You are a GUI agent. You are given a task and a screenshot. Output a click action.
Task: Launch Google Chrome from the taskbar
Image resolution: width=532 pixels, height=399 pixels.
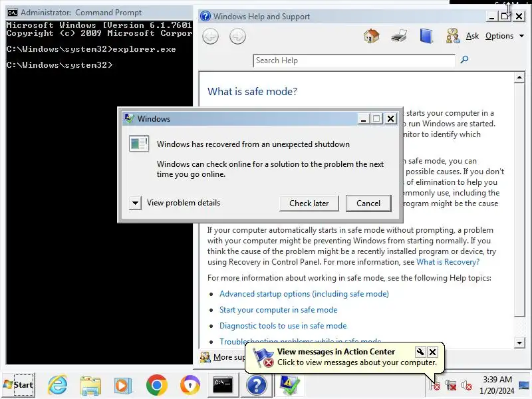click(156, 385)
